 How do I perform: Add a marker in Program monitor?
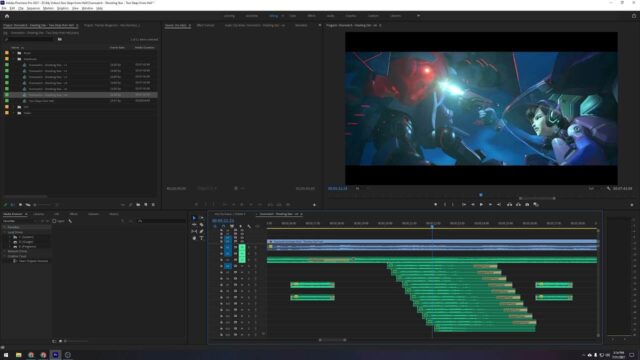pyautogui.click(x=436, y=204)
